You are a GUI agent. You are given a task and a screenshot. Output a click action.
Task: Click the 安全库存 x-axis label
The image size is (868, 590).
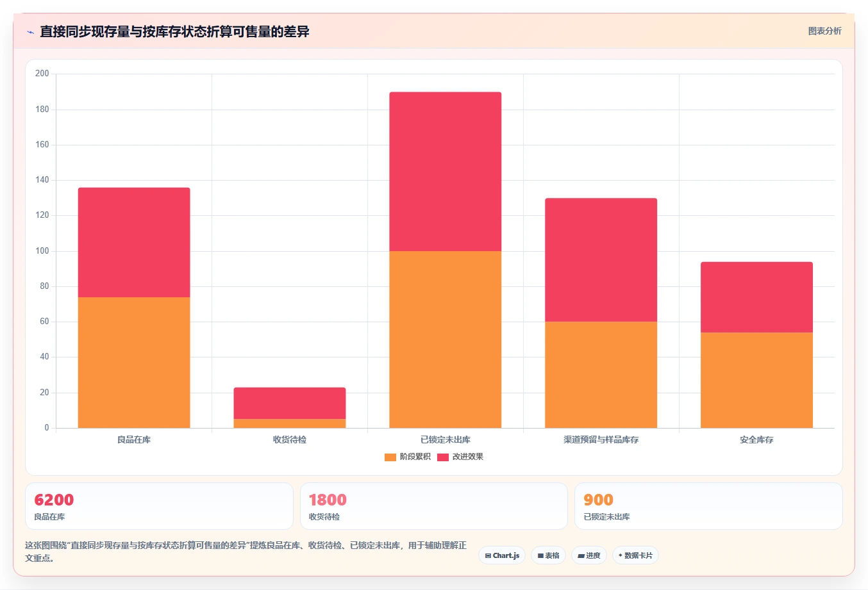click(757, 439)
